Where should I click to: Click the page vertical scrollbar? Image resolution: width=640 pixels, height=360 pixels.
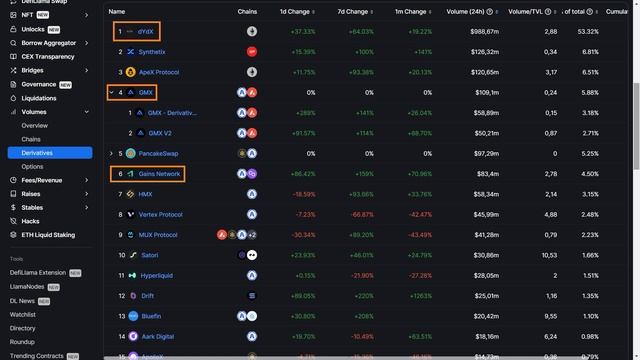point(636,126)
